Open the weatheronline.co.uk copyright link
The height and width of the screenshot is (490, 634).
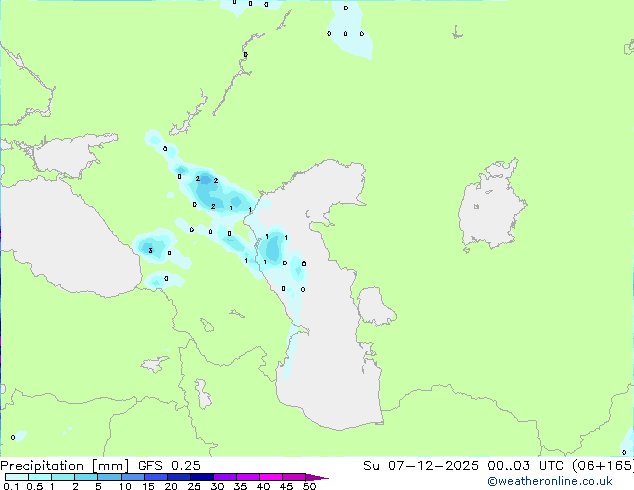click(550, 481)
